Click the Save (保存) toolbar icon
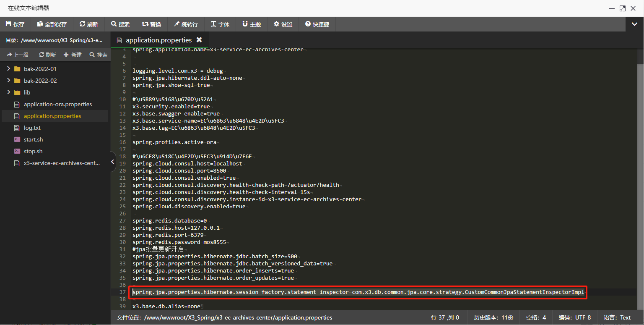The height and width of the screenshot is (325, 644). click(x=15, y=24)
